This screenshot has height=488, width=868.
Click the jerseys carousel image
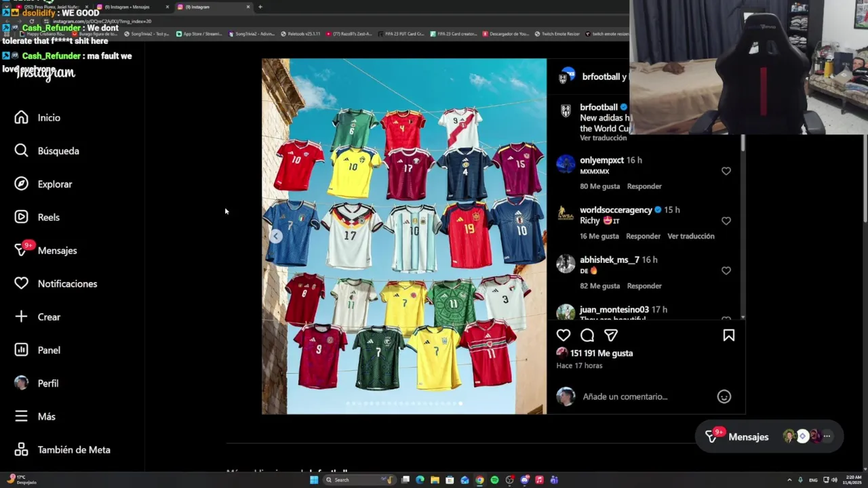pyautogui.click(x=404, y=236)
